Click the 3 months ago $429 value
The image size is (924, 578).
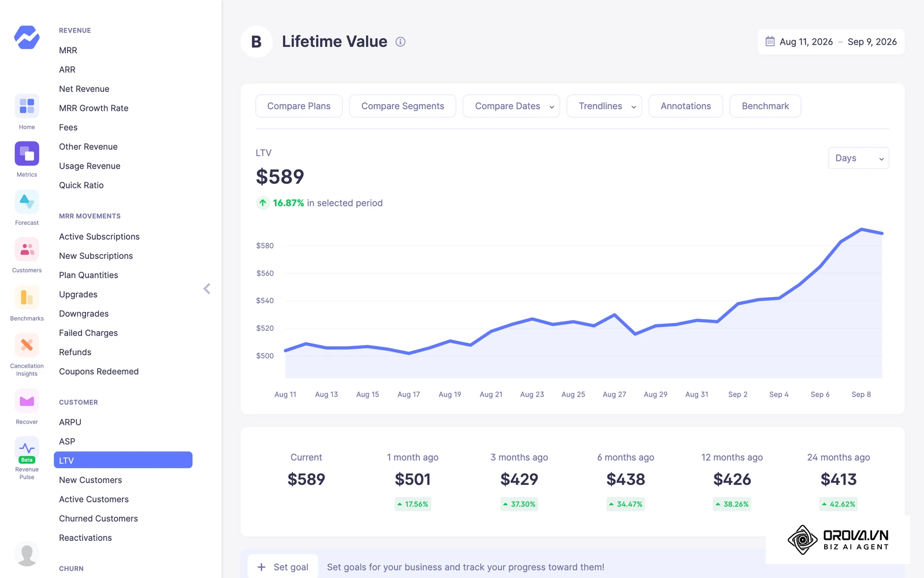[519, 479]
